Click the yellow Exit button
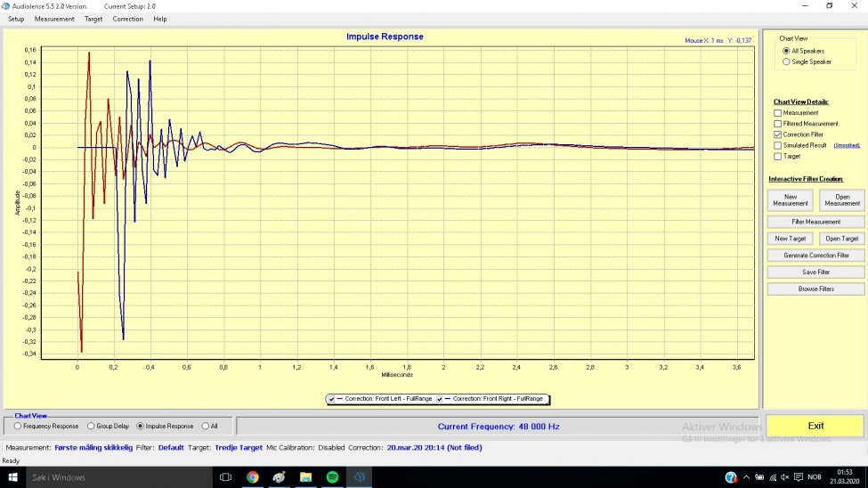868x488 pixels. pos(815,426)
